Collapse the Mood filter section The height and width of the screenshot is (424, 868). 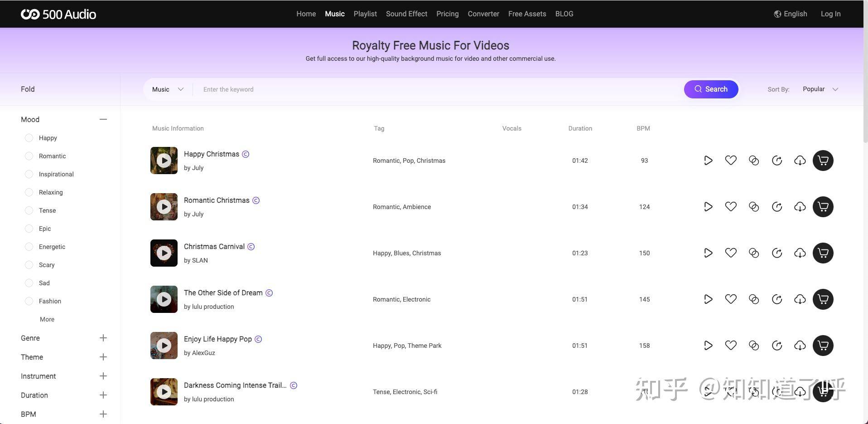coord(103,119)
